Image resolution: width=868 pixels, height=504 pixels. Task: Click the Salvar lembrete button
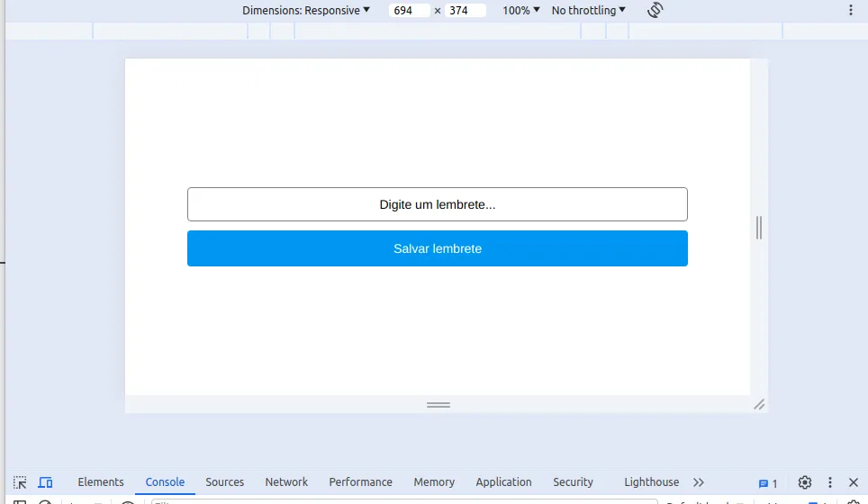pyautogui.click(x=438, y=248)
